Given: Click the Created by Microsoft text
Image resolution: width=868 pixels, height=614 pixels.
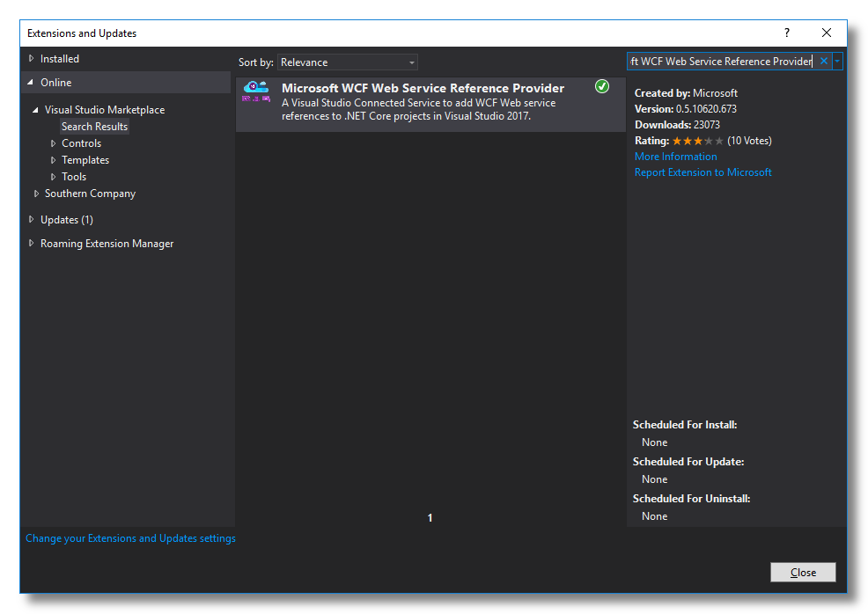Looking at the screenshot, I should tap(686, 93).
